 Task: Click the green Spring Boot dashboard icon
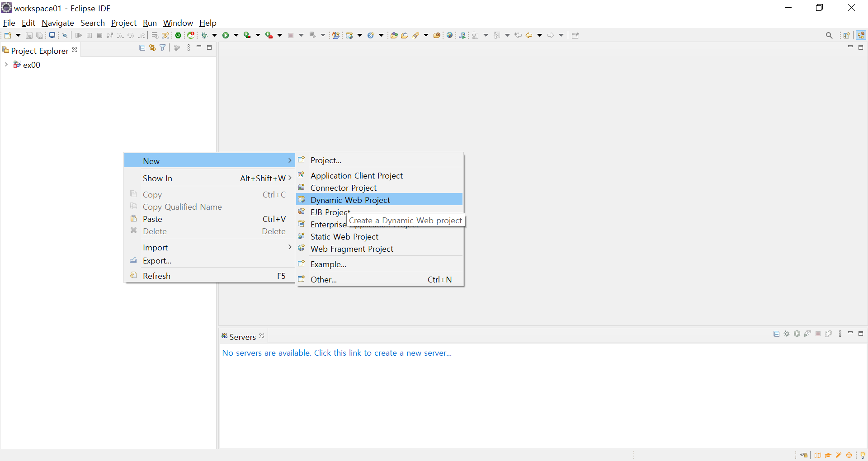pos(178,35)
